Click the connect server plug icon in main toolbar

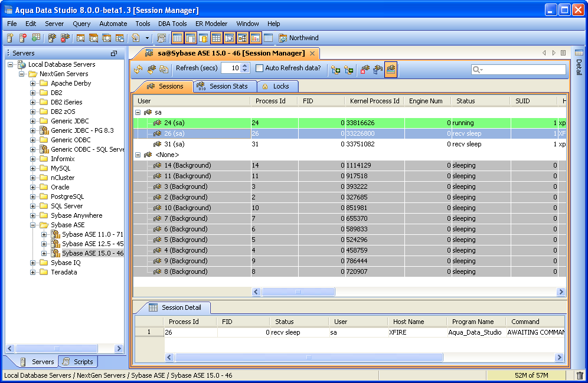click(x=52, y=38)
